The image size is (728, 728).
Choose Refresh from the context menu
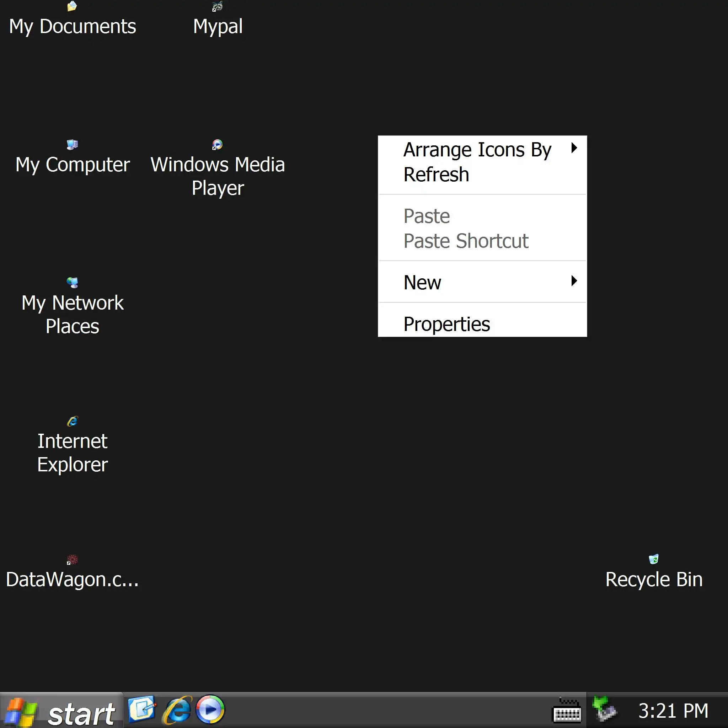point(436,174)
